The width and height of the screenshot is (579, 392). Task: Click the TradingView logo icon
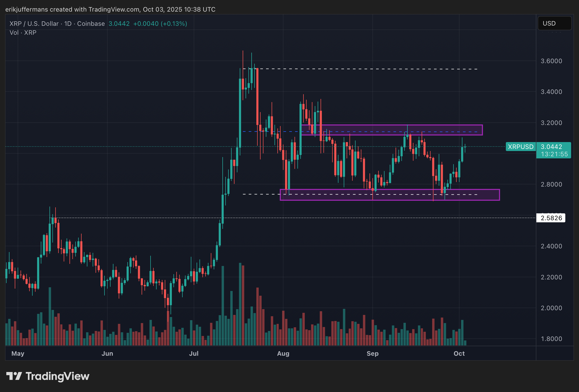pos(14,376)
